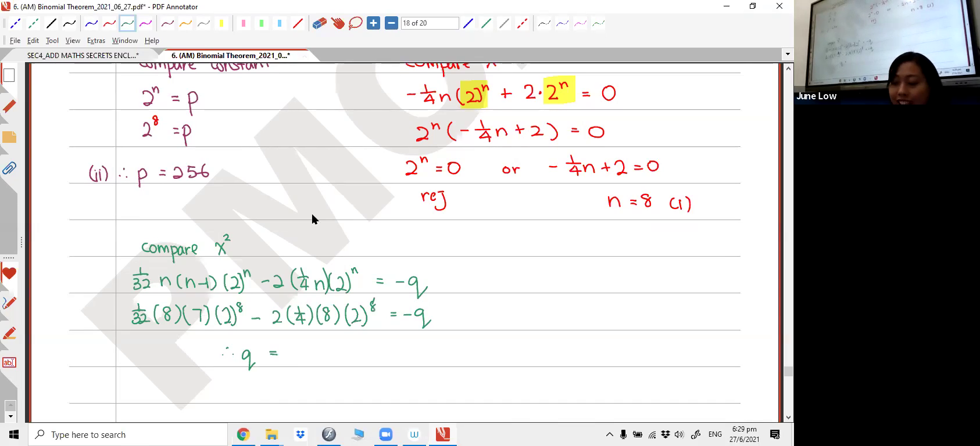
Task: Show hidden system tray icons
Action: pos(609,434)
